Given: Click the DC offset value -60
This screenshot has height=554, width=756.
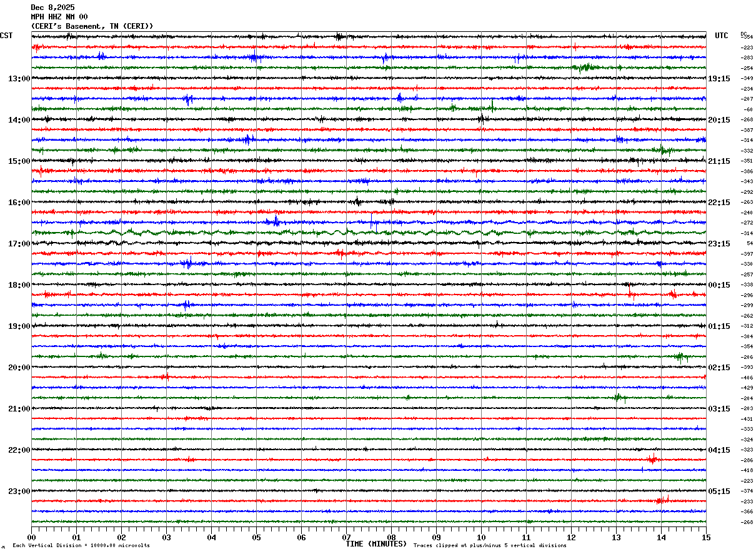Looking at the screenshot, I should [748, 109].
